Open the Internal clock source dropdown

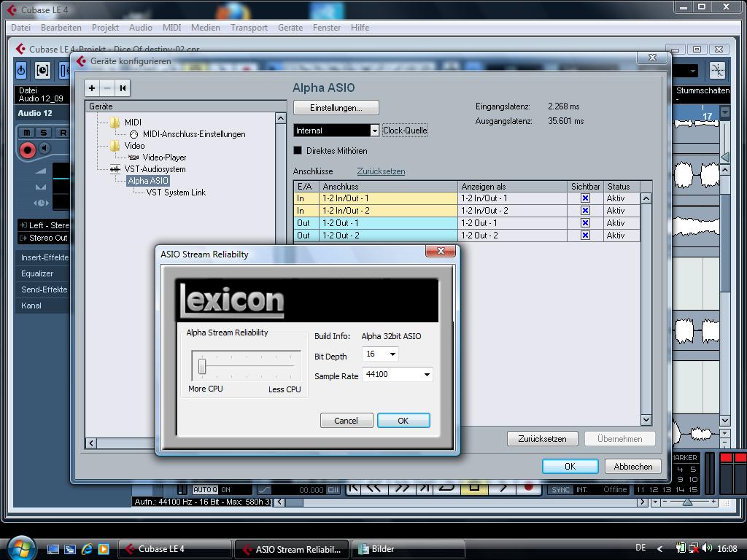pyautogui.click(x=336, y=131)
